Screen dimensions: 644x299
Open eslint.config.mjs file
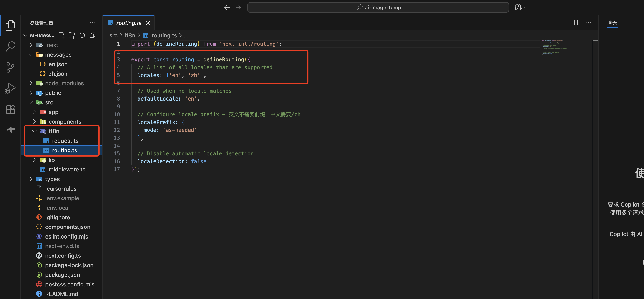point(61,236)
